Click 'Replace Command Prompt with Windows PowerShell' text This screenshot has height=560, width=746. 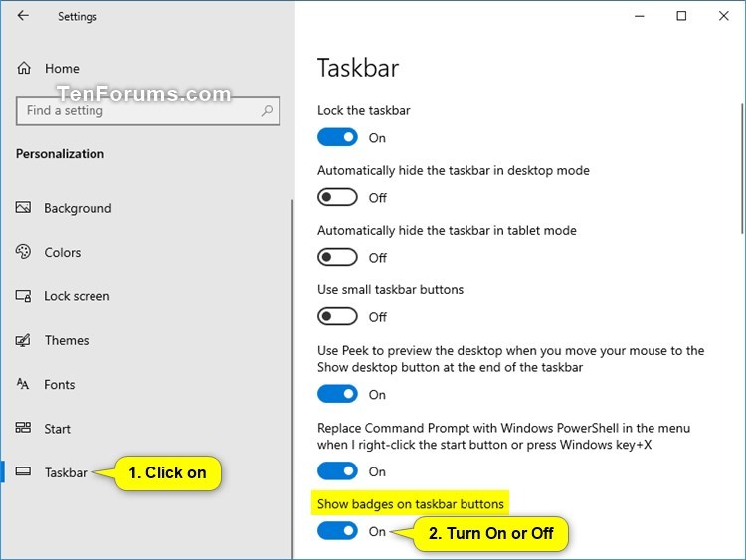(504, 436)
